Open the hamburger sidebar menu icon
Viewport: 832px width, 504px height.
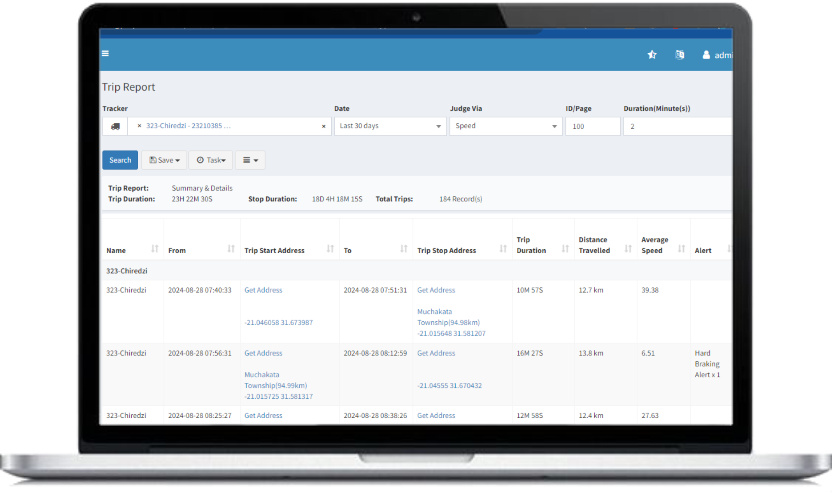click(105, 54)
